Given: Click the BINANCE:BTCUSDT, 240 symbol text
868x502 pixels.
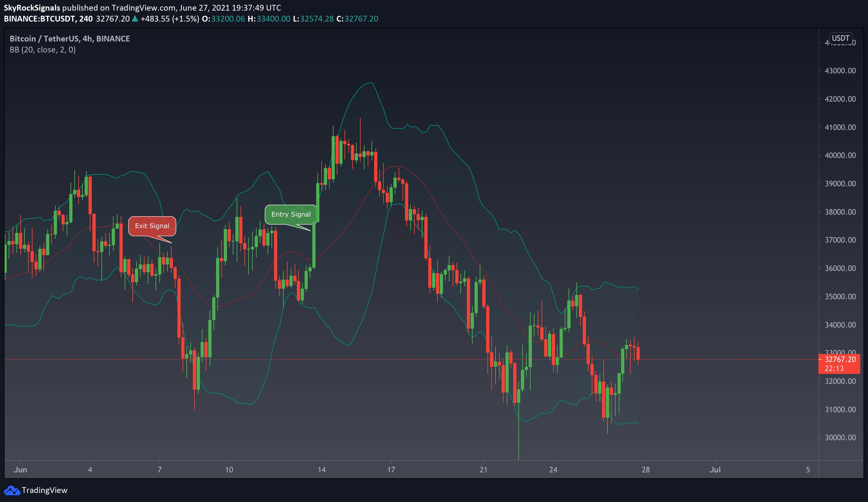Looking at the screenshot, I should click(x=48, y=19).
